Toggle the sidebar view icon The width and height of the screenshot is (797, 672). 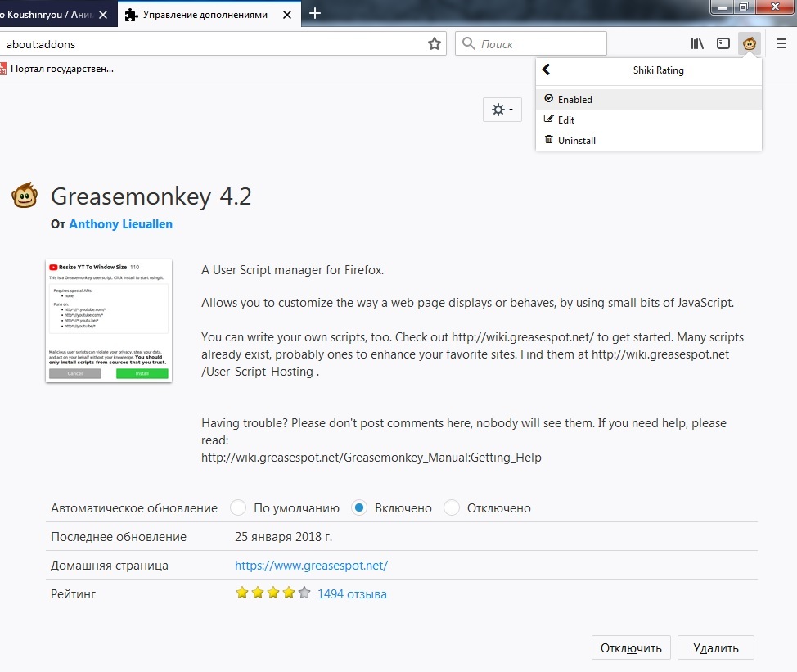pyautogui.click(x=723, y=44)
